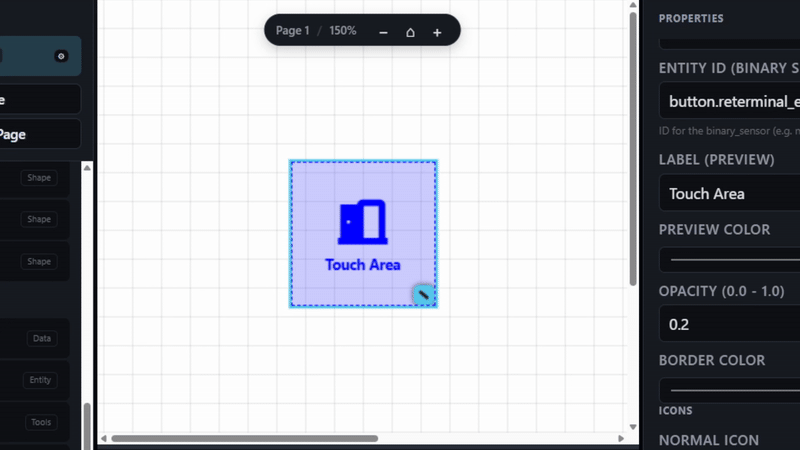Image resolution: width=800 pixels, height=450 pixels.
Task: Click the home reset-view icon
Action: click(x=410, y=32)
